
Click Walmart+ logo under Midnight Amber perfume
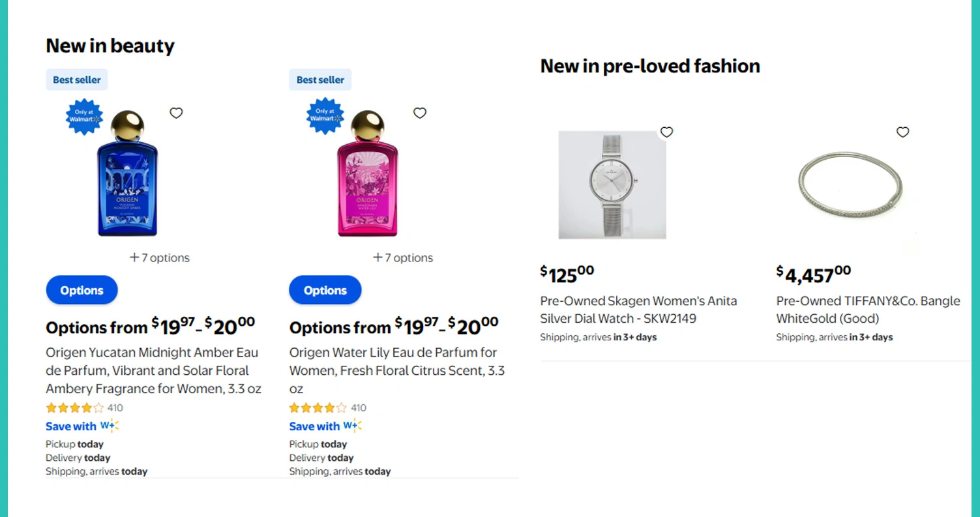[109, 426]
